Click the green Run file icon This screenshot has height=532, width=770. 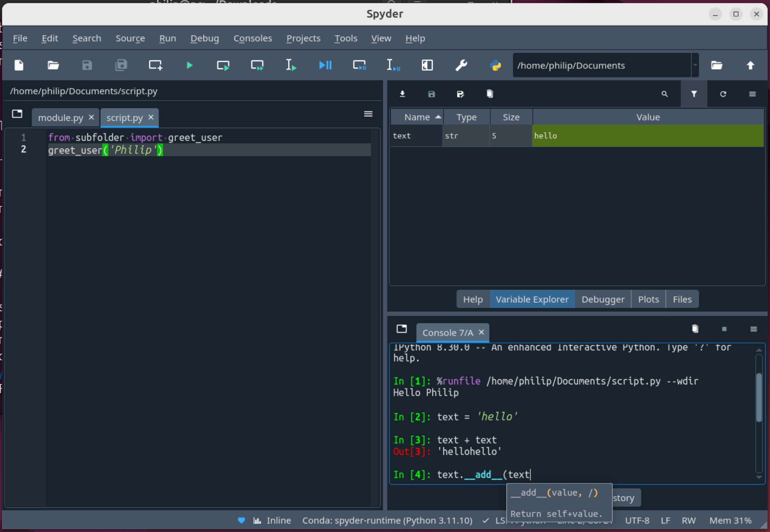[189, 65]
